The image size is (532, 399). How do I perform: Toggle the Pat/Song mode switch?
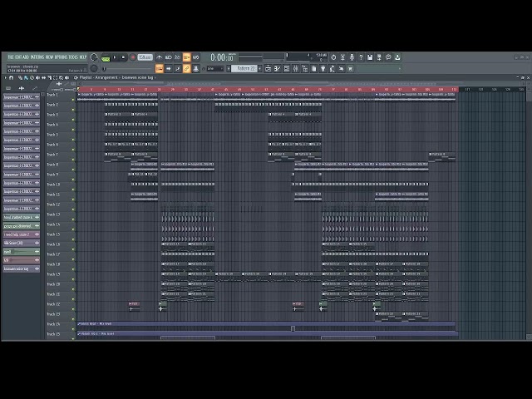click(106, 57)
